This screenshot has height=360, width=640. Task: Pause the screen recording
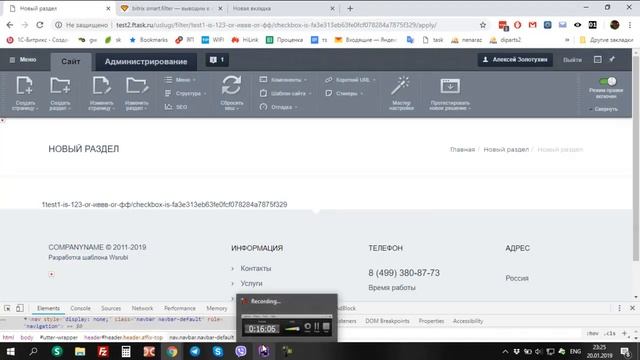317,327
